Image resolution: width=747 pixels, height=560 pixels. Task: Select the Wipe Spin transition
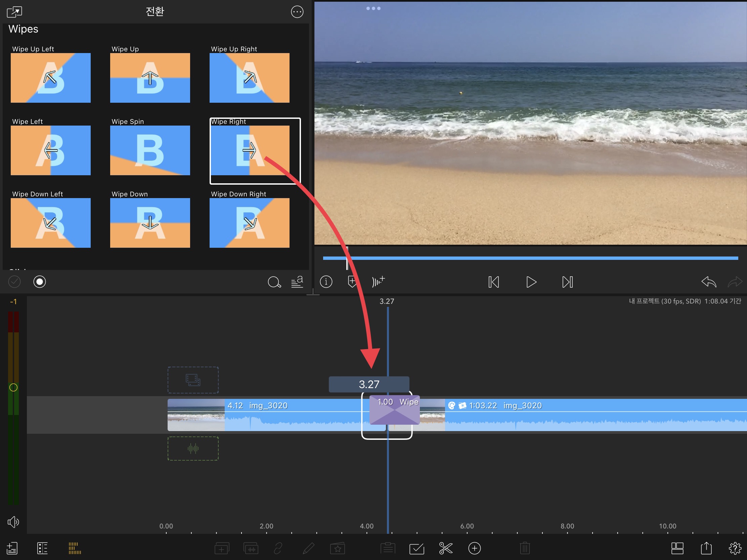[x=150, y=150]
